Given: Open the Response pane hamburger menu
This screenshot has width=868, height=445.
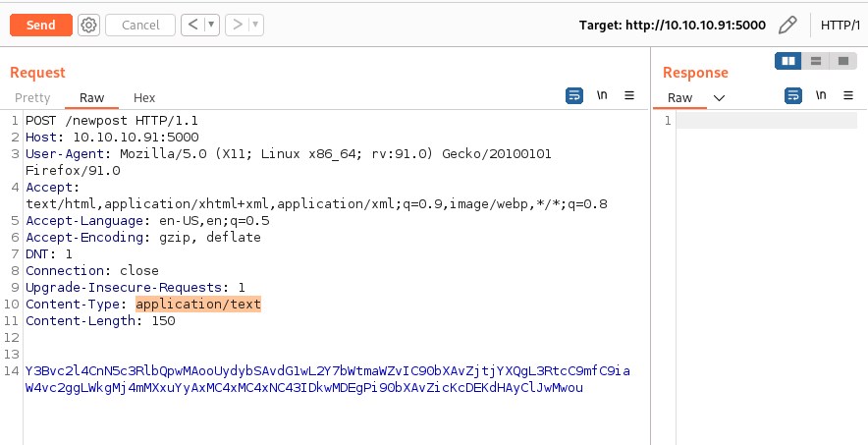Looking at the screenshot, I should coord(847,96).
